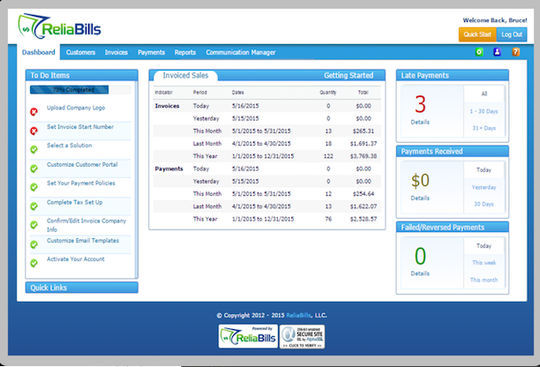Show payments received Yesterday
540x367 pixels.
(484, 187)
